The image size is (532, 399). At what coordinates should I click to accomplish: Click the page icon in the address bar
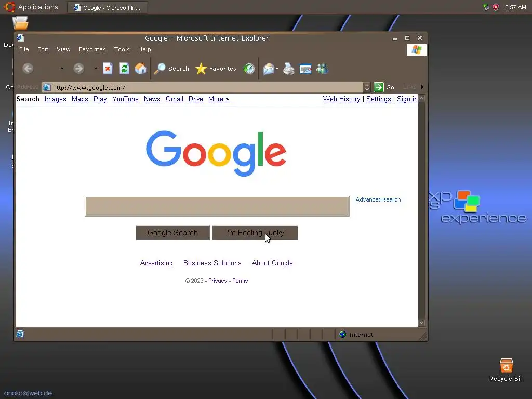click(x=46, y=87)
